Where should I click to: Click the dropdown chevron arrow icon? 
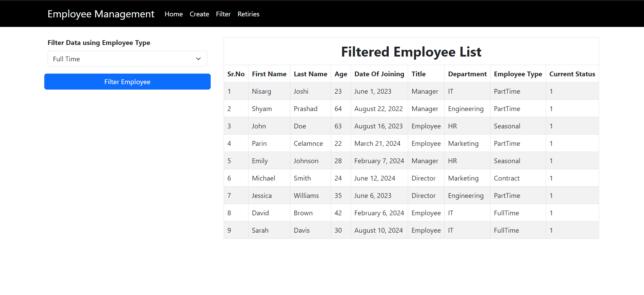click(x=198, y=59)
